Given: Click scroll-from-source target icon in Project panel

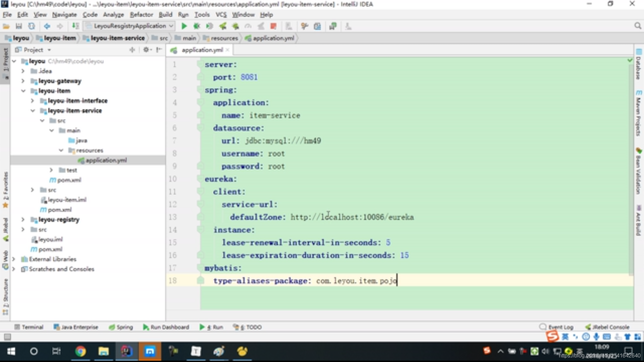Looking at the screenshot, I should tap(132, 50).
